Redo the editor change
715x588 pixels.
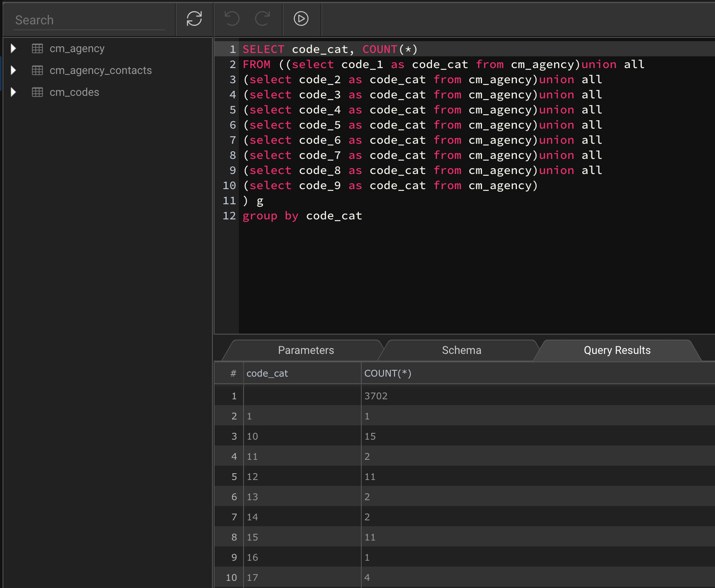(x=262, y=19)
